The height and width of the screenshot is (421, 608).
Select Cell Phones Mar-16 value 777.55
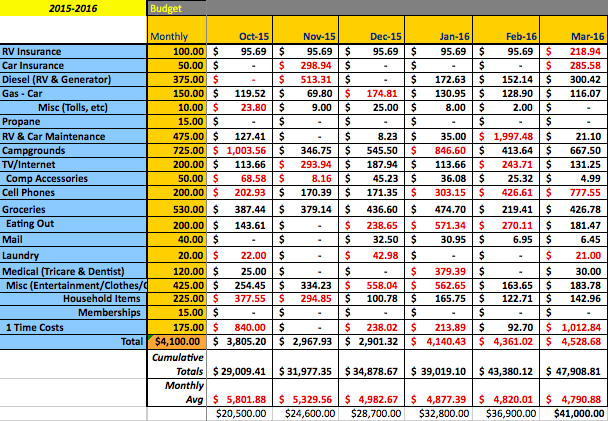pos(574,193)
